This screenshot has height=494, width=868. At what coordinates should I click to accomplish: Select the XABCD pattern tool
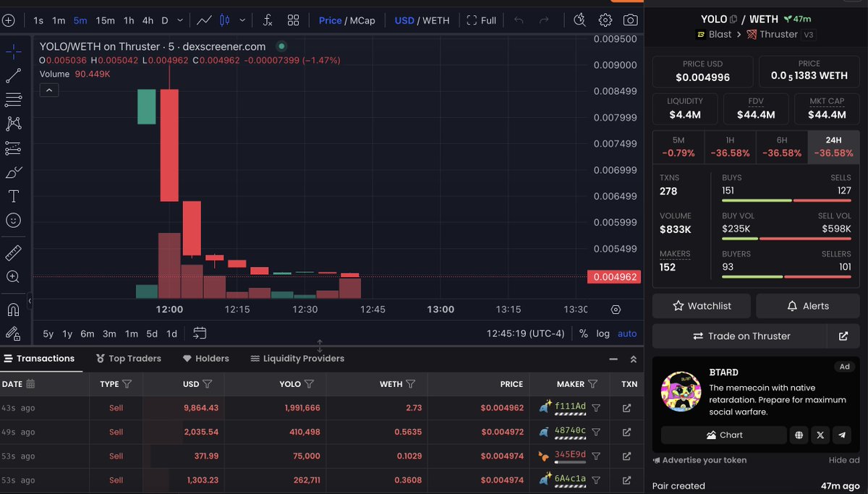[13, 124]
